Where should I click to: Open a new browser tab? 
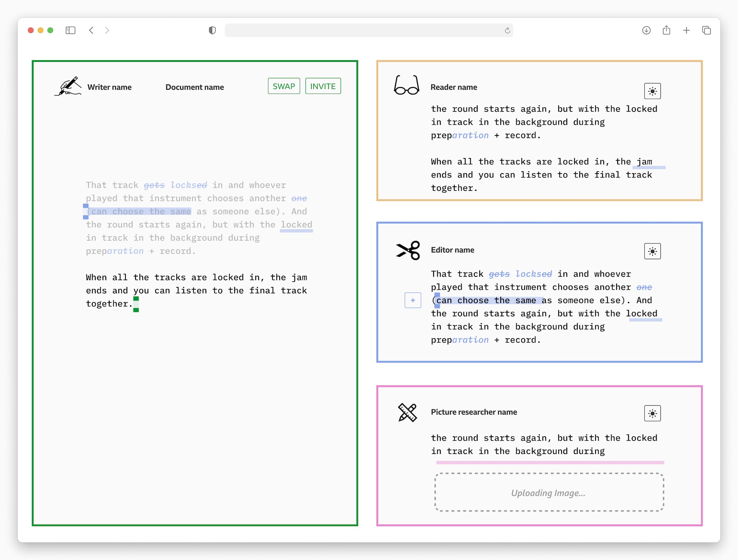(x=686, y=30)
